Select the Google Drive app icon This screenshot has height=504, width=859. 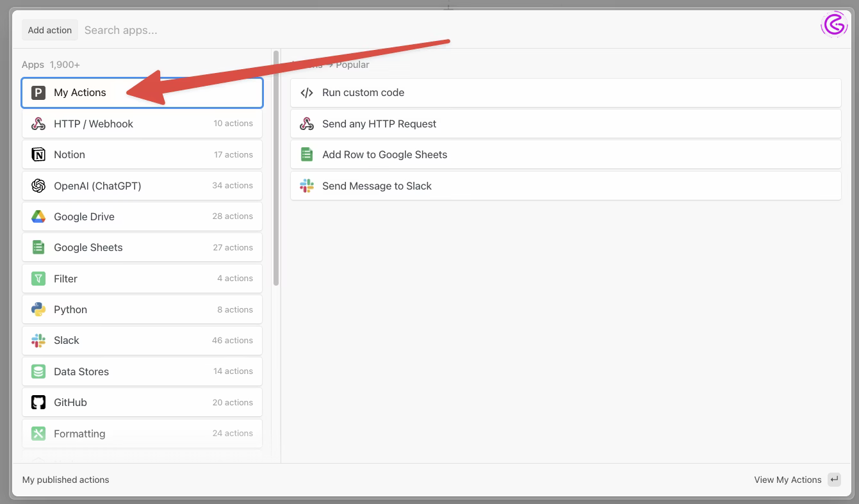[38, 216]
